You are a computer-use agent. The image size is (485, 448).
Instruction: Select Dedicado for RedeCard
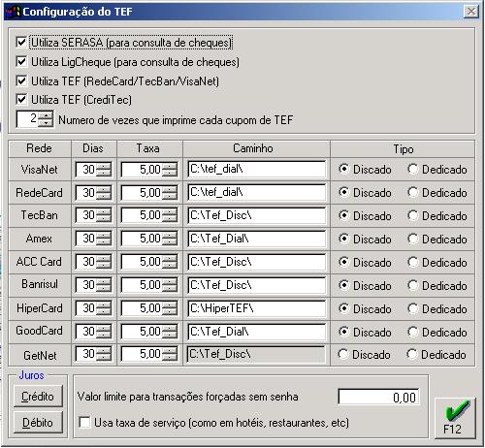tap(413, 192)
